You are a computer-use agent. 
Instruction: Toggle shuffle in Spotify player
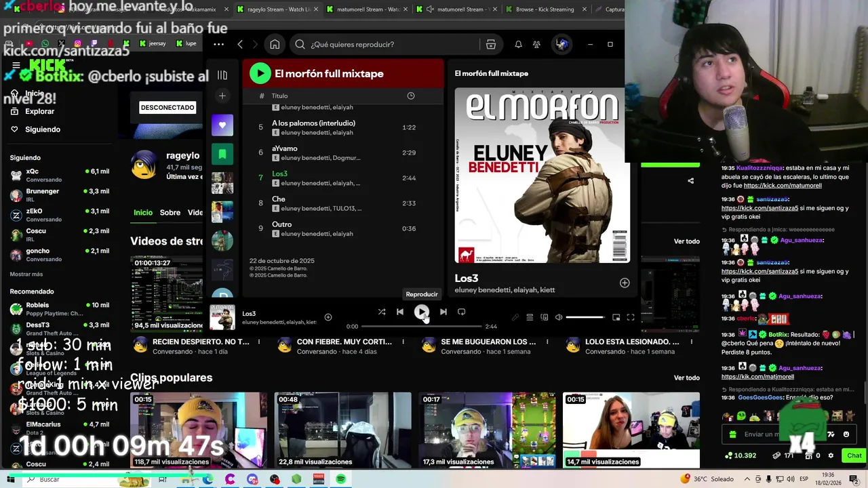pyautogui.click(x=382, y=312)
